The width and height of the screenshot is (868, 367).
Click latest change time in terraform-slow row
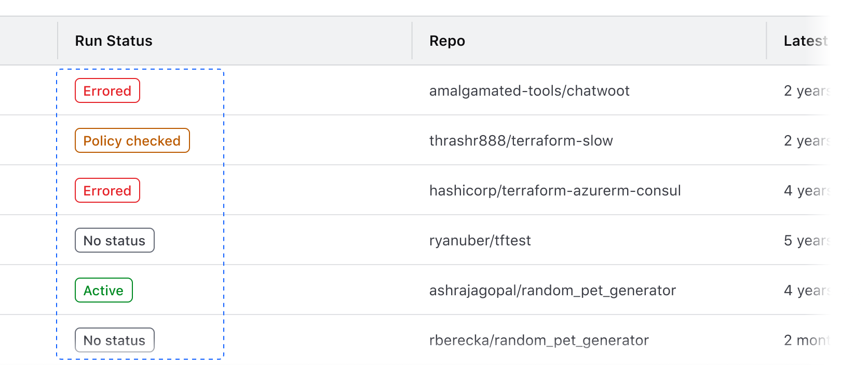[806, 141]
